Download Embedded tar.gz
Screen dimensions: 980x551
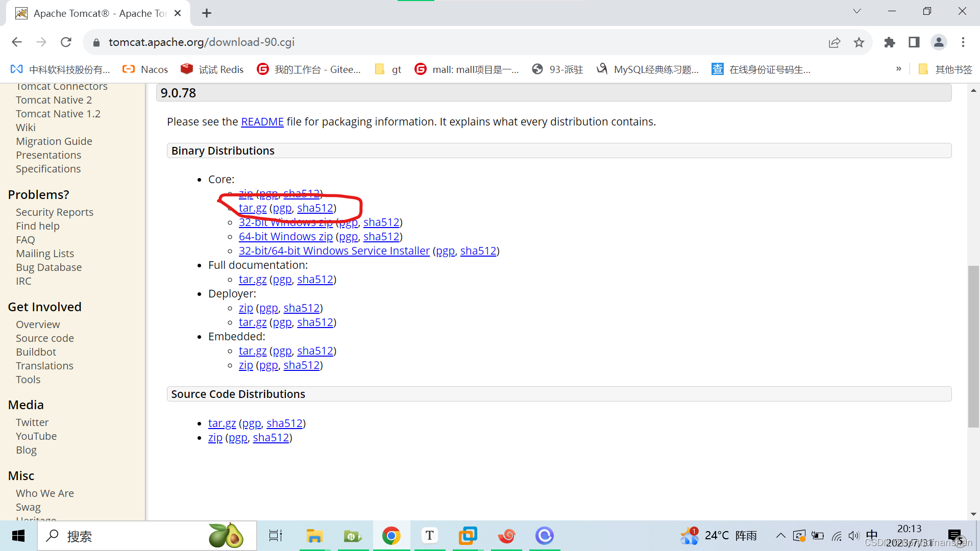(253, 351)
